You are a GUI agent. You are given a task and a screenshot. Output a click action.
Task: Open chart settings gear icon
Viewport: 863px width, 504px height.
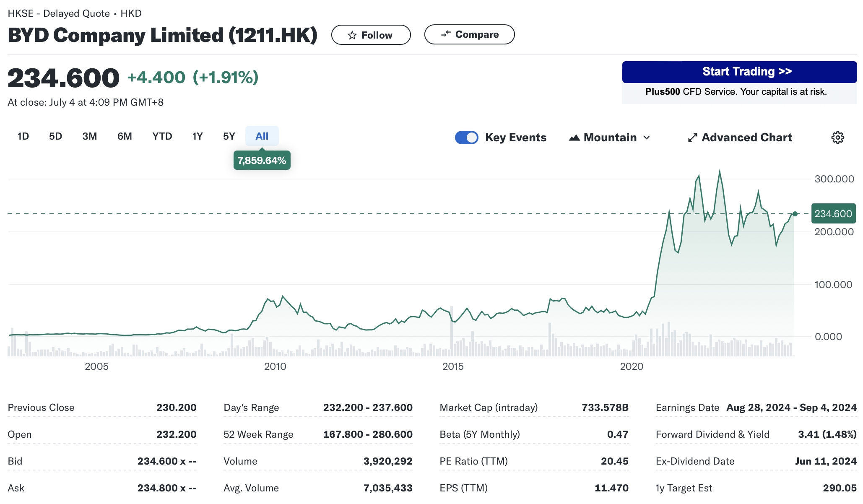click(x=837, y=138)
